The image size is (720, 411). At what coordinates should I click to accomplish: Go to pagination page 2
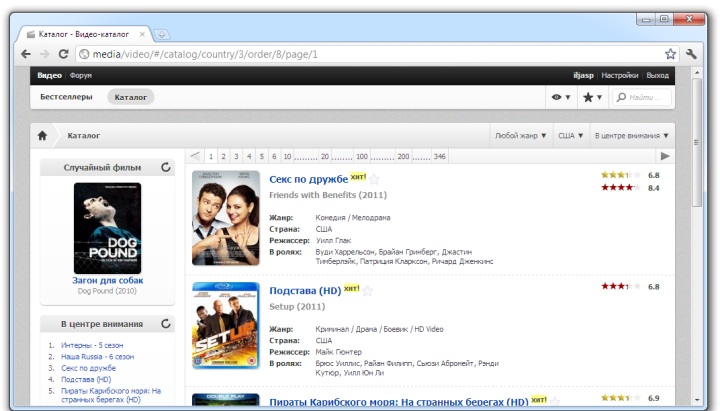pyautogui.click(x=224, y=156)
